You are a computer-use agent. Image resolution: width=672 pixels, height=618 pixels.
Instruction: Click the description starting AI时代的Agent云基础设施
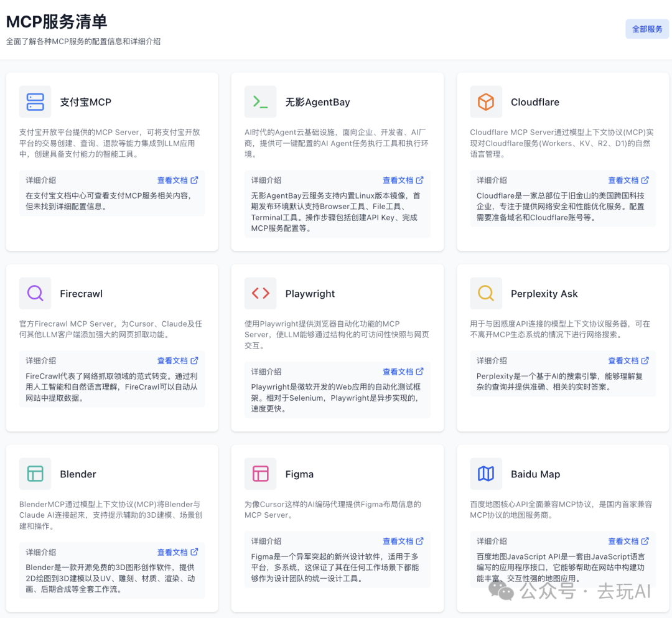337,143
